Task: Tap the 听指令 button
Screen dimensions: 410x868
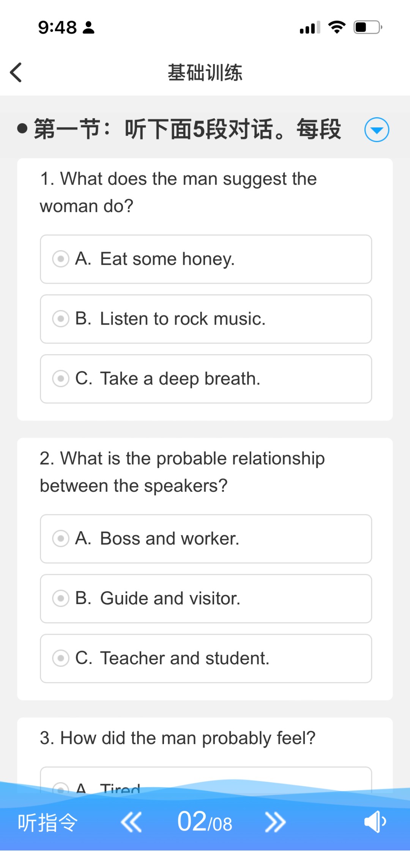Action: coord(48,822)
